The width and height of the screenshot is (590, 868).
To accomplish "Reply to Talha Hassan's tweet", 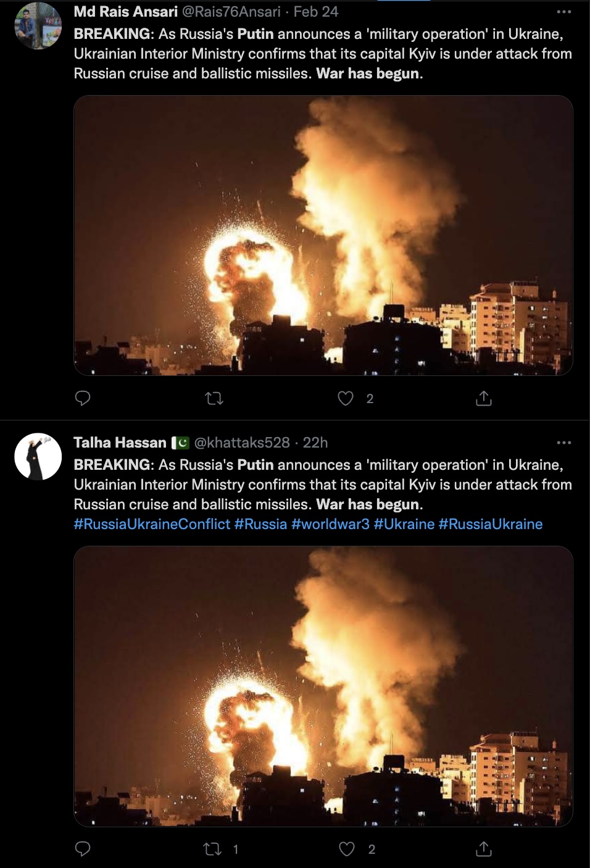I will [x=83, y=849].
